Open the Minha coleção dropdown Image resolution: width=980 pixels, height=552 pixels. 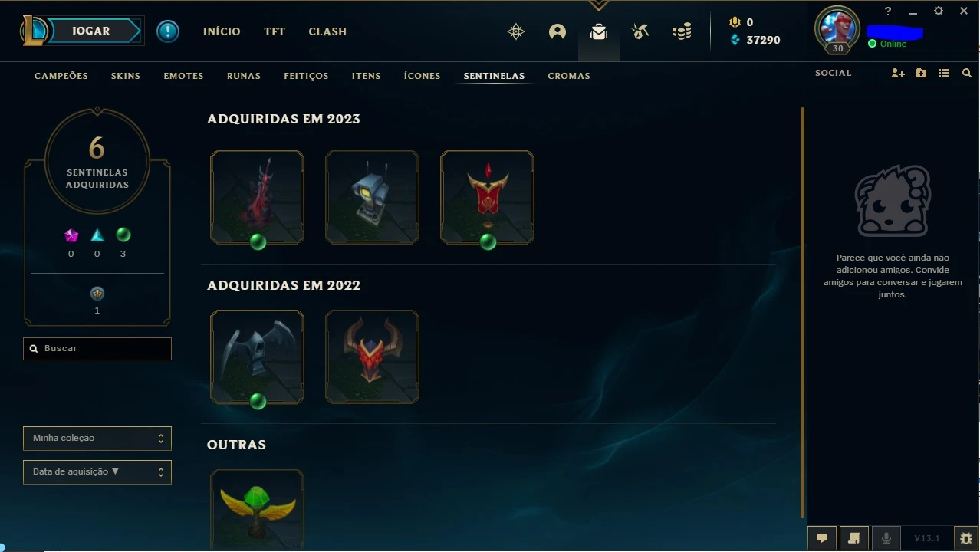click(97, 438)
